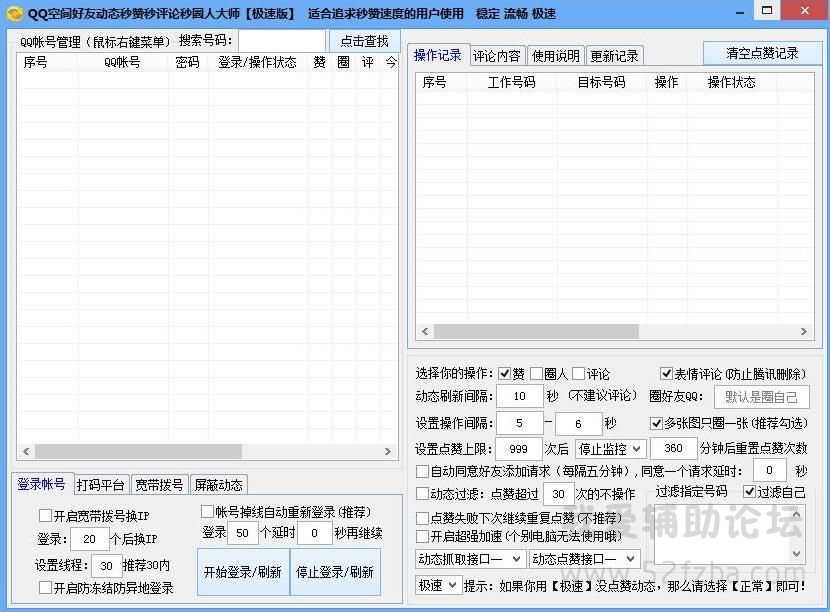This screenshot has width=830, height=612.
Task: Open the 停止监控 dropdown
Action: click(610, 448)
